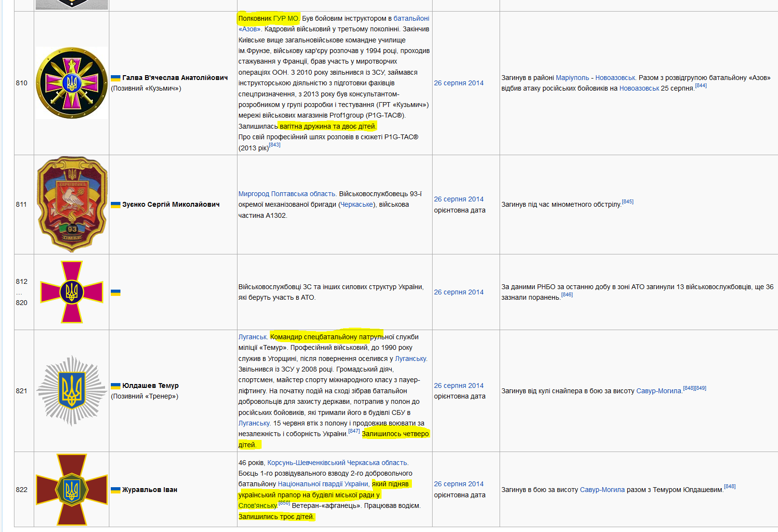Select the name Зуєнко Сергій Миколайович
This screenshot has height=532, width=778.
[x=171, y=204]
